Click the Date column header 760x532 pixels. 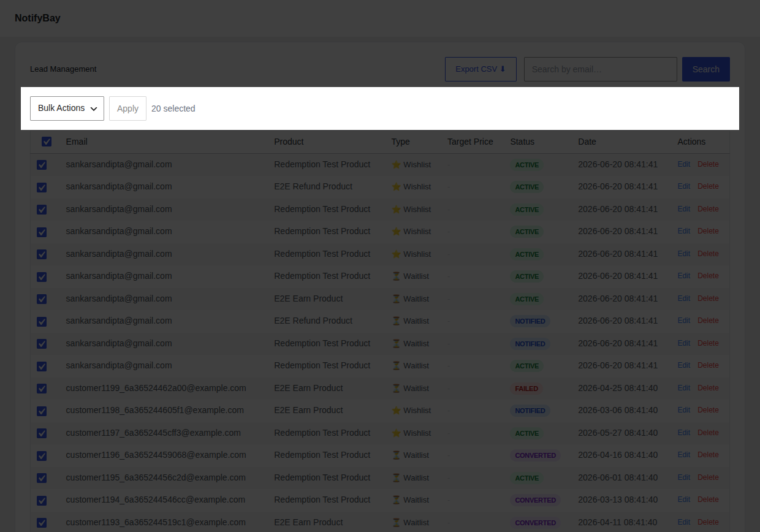(587, 142)
